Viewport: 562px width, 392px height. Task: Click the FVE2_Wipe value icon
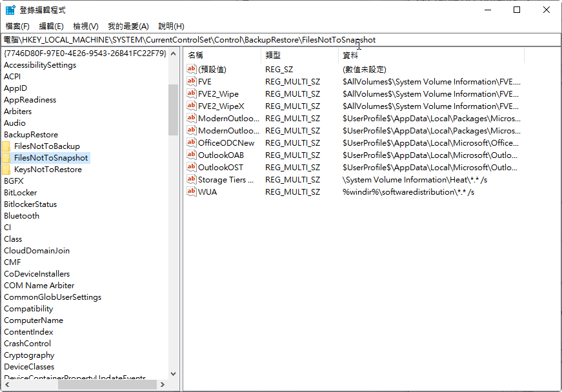point(192,93)
